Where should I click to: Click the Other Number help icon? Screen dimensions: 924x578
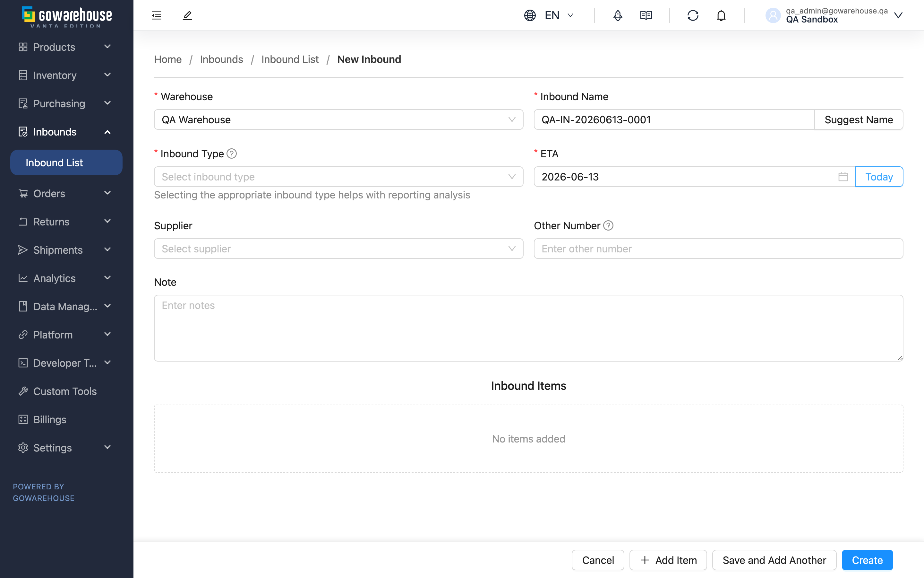coord(608,225)
